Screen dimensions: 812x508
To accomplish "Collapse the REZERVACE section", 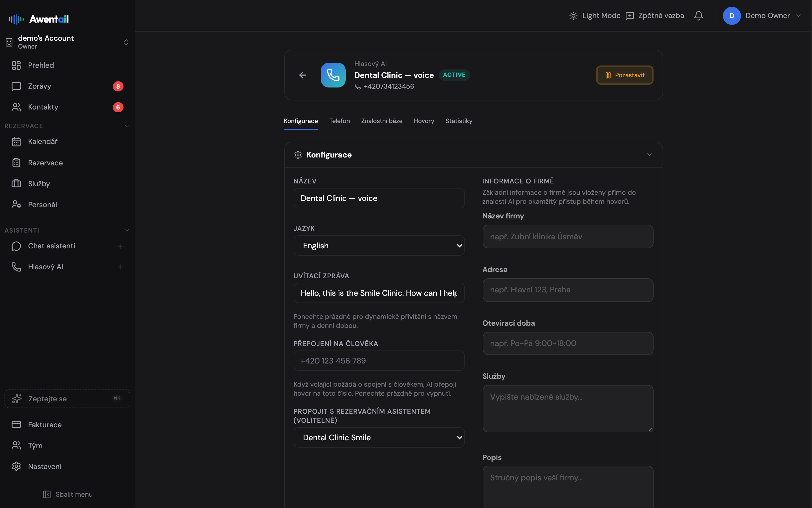I will (x=127, y=126).
